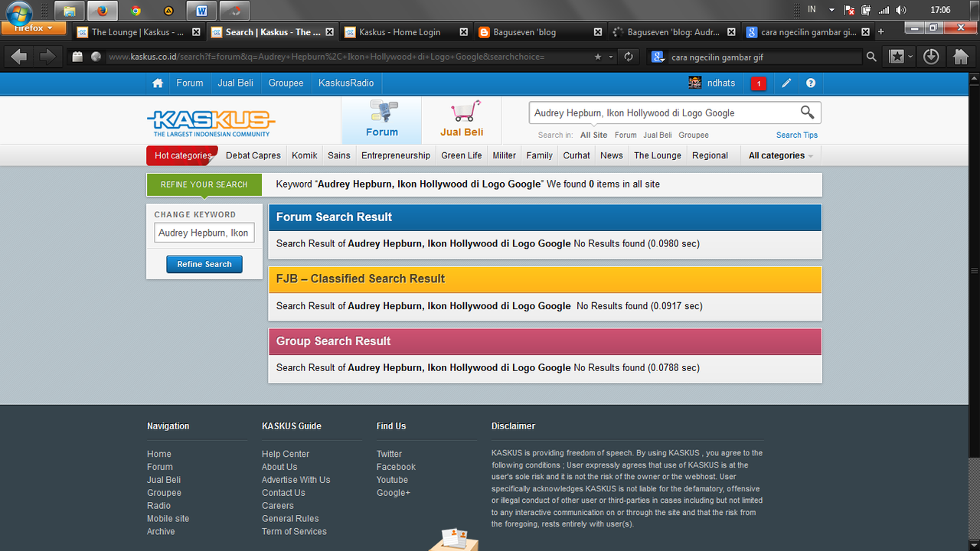Open the bookmarks menu button dropdown arrow
Screen dimensions: 980x551
pos(910,57)
